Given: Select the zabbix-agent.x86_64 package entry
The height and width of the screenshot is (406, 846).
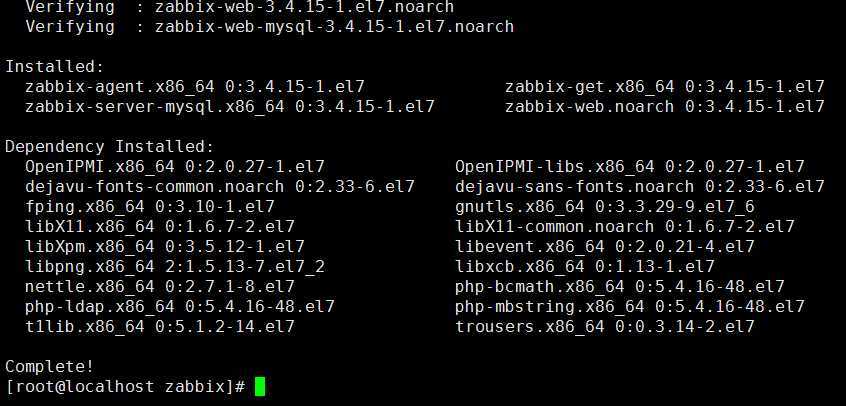Looking at the screenshot, I should pyautogui.click(x=195, y=86).
